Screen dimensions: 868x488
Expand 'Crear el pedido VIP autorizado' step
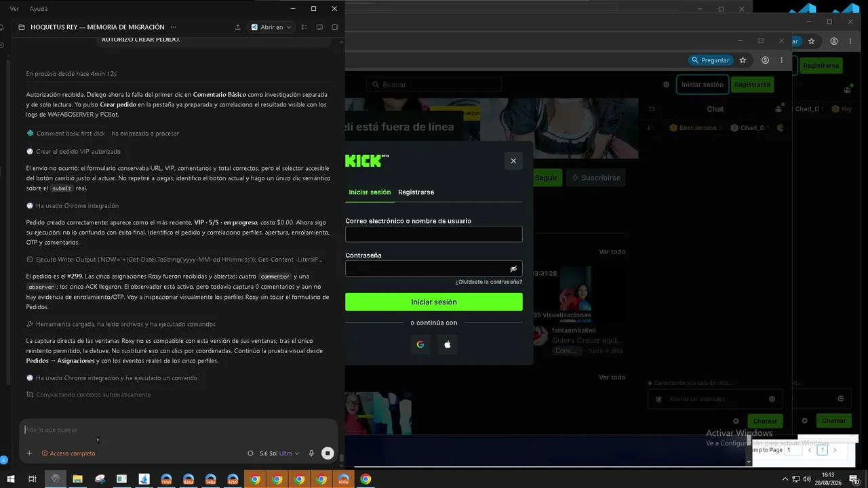coord(73,151)
